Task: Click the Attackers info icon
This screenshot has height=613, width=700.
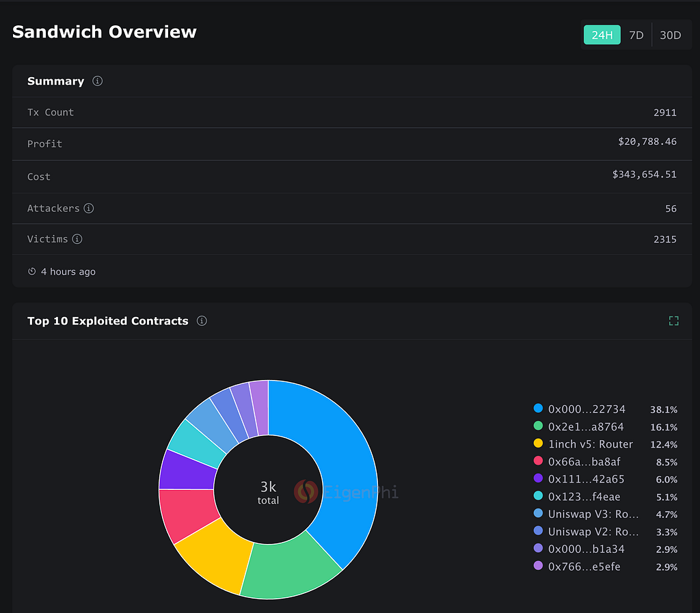Action: pos(89,208)
